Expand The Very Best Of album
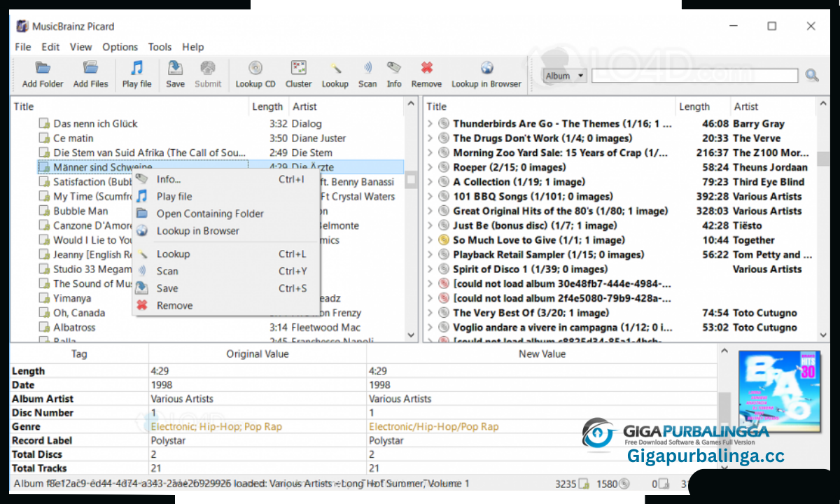 click(x=430, y=313)
